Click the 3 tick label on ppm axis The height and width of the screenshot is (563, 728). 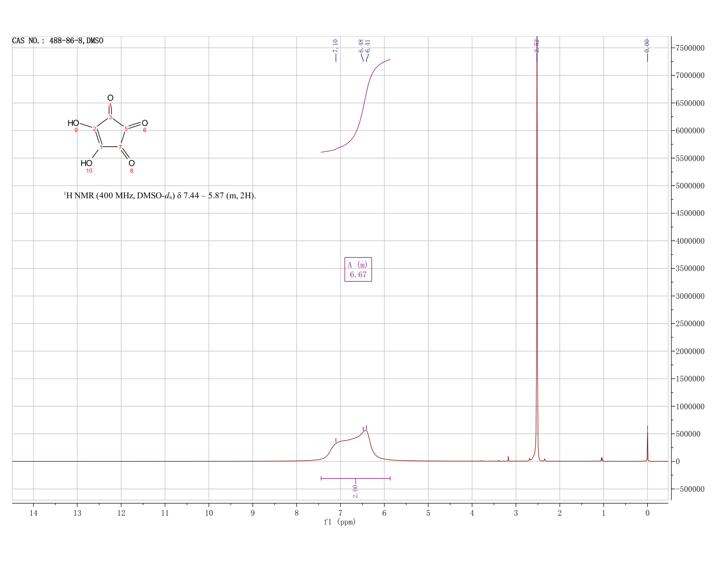(516, 513)
